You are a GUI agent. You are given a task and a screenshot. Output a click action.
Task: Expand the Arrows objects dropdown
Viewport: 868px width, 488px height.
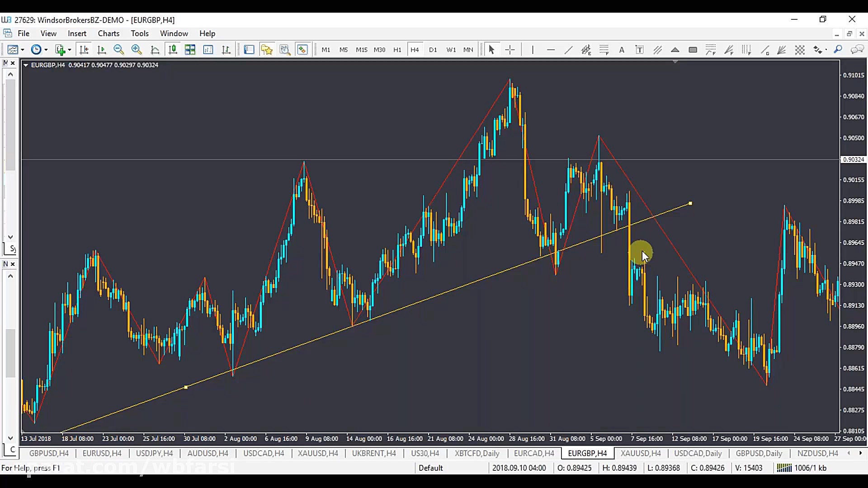point(826,50)
